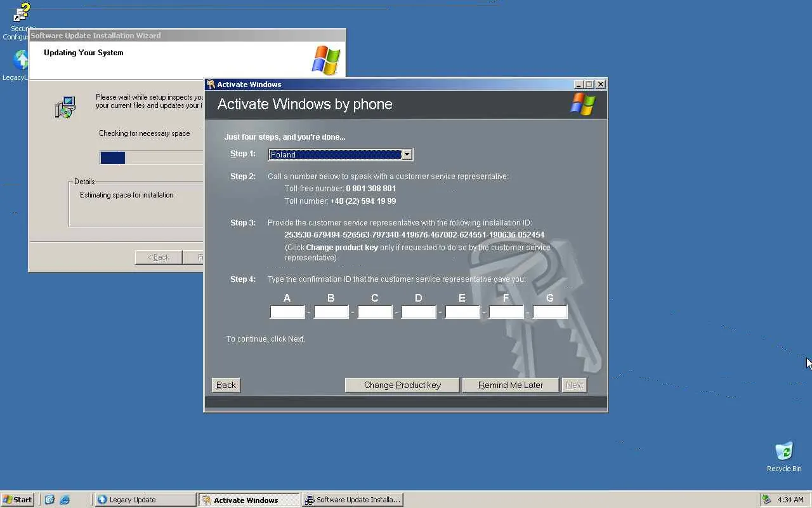Click the keys icon in Activate Windows title bar

(x=211, y=84)
